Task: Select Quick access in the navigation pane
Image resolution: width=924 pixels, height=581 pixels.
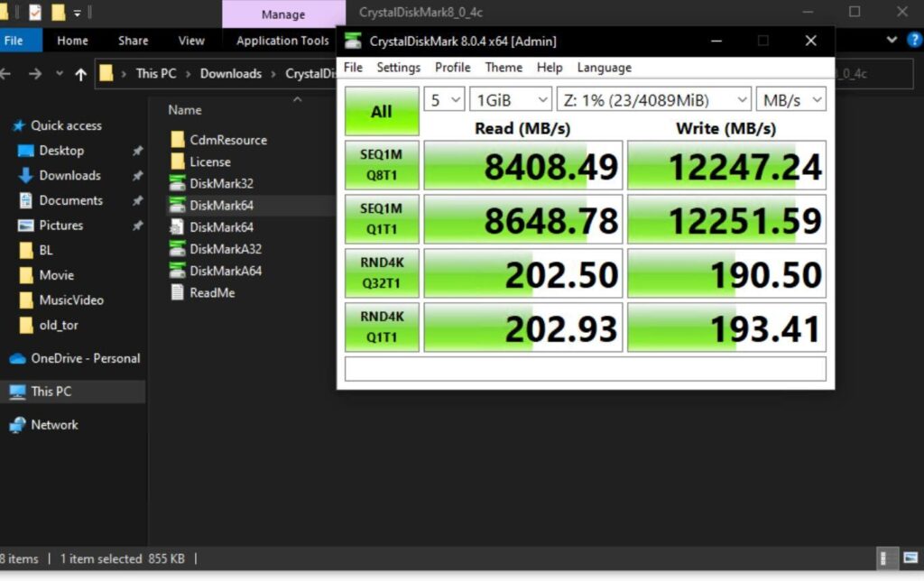Action: (66, 125)
